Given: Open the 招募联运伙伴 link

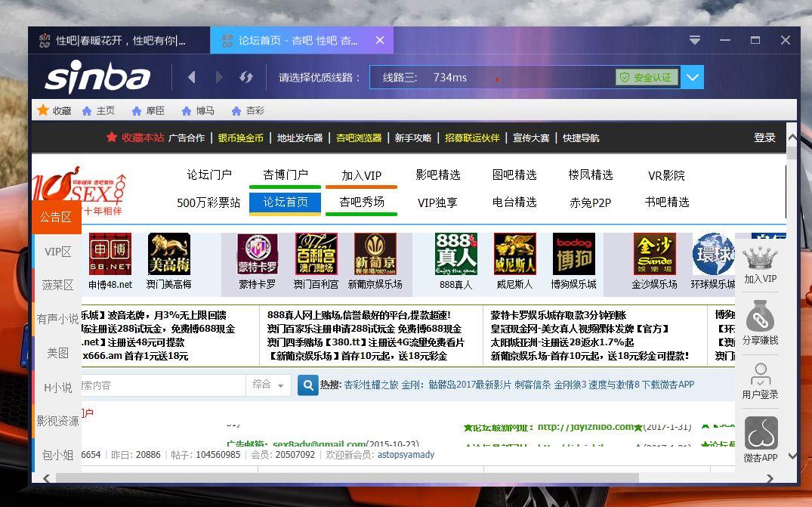Looking at the screenshot, I should pos(472,138).
